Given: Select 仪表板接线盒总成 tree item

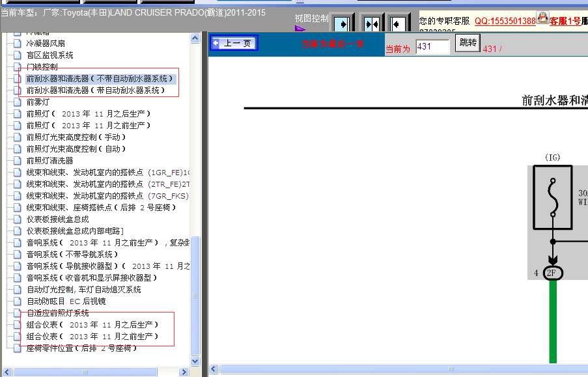Looking at the screenshot, I should [x=57, y=219].
